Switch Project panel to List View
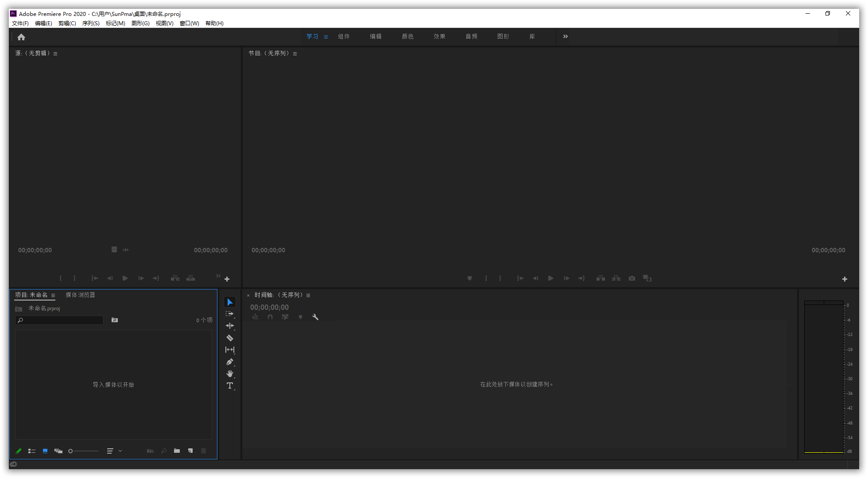Image resolution: width=868 pixels, height=478 pixels. tap(32, 451)
